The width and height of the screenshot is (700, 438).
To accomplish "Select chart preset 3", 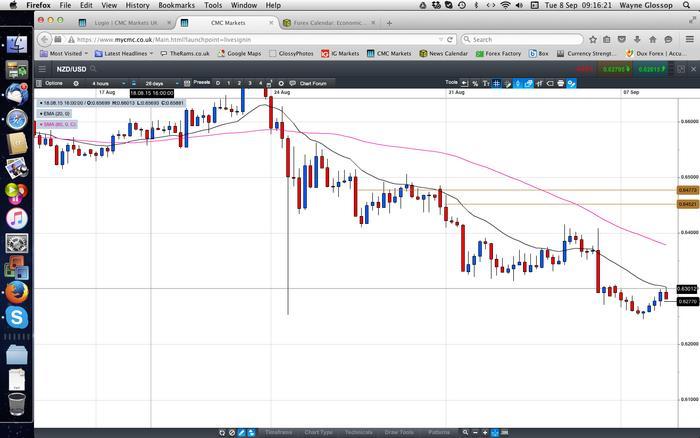I will click(x=250, y=83).
